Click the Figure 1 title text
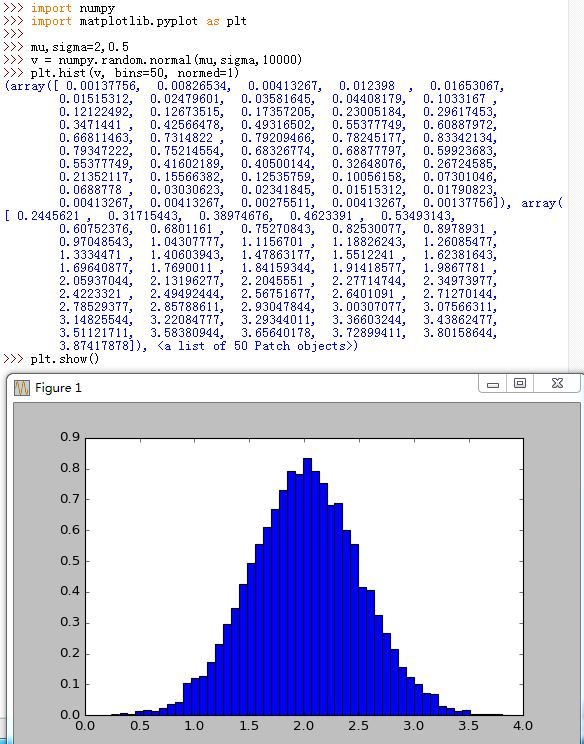 [58, 388]
